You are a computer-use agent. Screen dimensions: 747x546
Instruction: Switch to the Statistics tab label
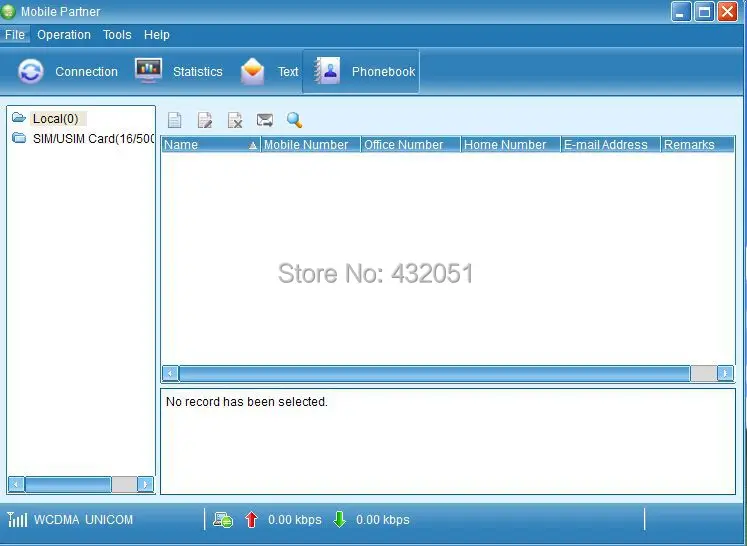[x=198, y=71]
